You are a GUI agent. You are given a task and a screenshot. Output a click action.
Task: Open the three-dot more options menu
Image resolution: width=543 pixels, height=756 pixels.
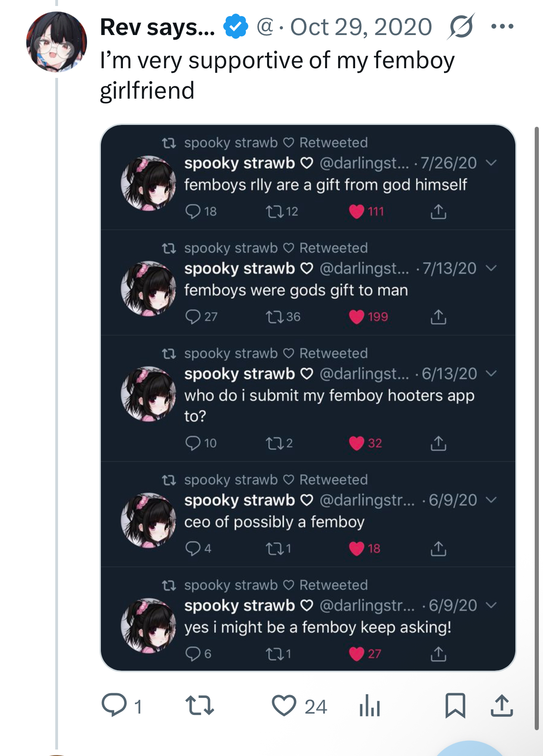tap(502, 27)
